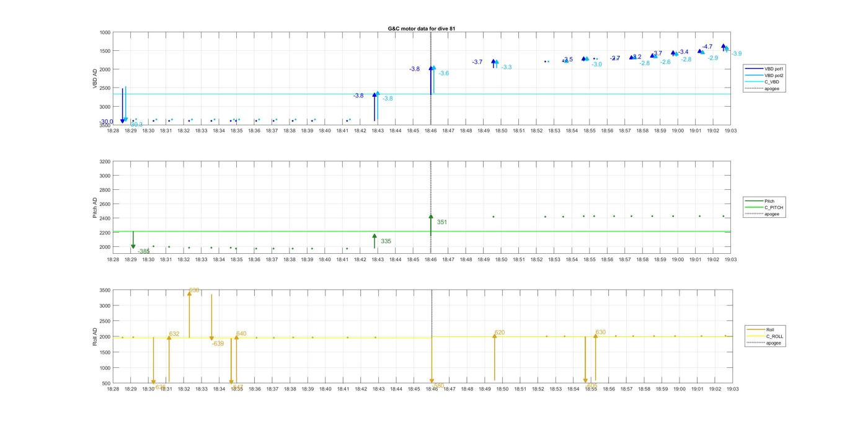Click the "620" roll data label
Screen dimensions: 868x430
coord(500,333)
